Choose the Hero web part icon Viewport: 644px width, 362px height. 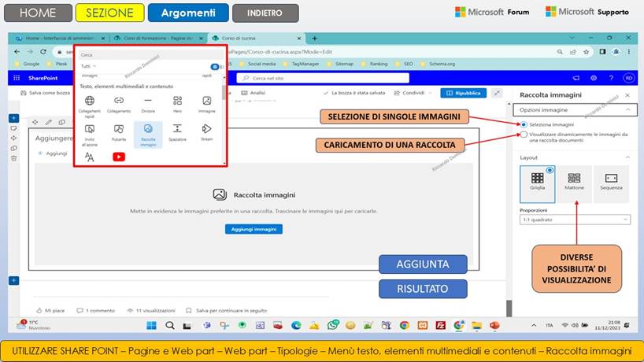pyautogui.click(x=177, y=100)
